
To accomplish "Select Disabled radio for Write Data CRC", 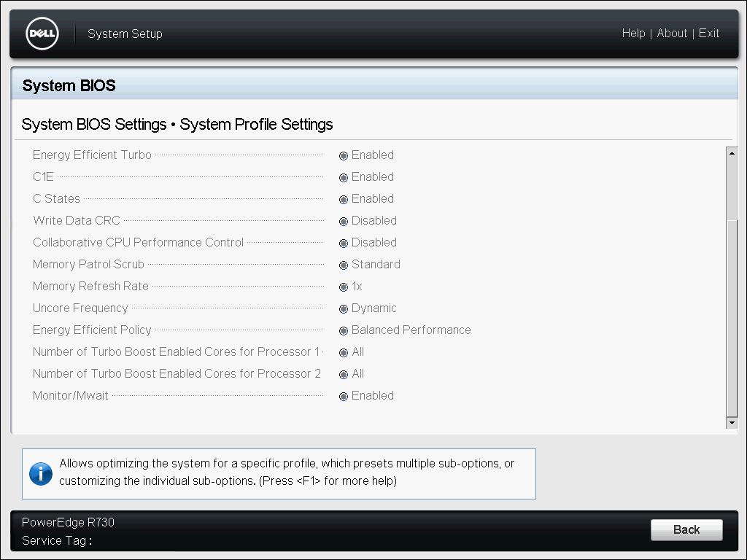I will coord(344,222).
